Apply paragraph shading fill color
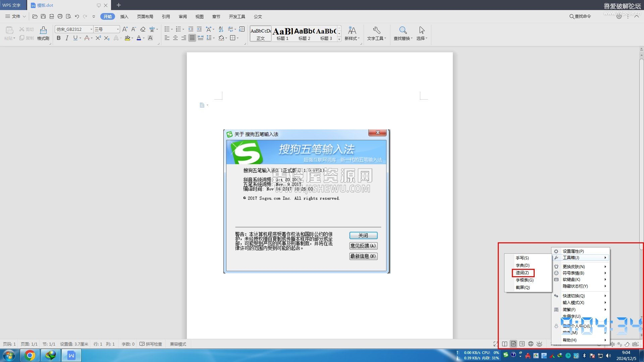 221,38
